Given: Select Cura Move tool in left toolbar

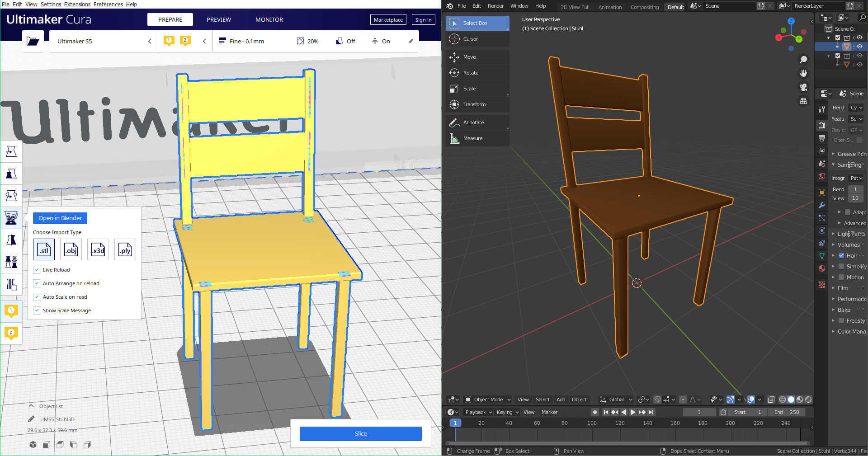Looking at the screenshot, I should pos(11,151).
